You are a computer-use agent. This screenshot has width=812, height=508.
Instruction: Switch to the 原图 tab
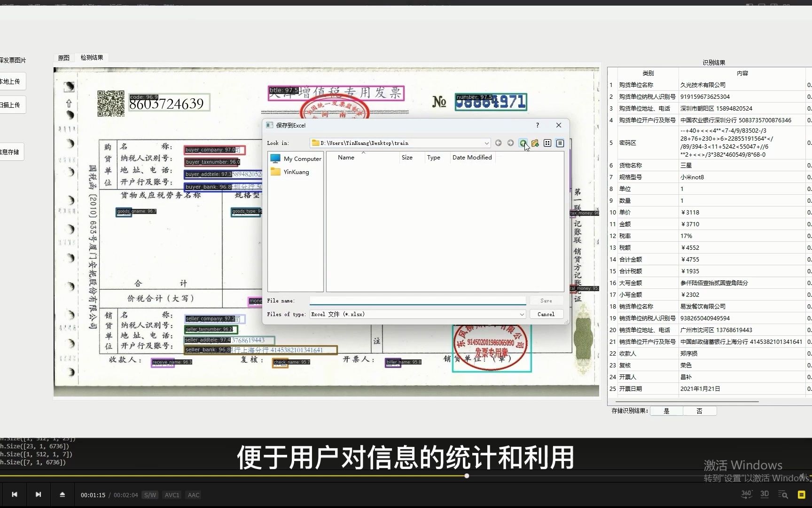point(63,57)
